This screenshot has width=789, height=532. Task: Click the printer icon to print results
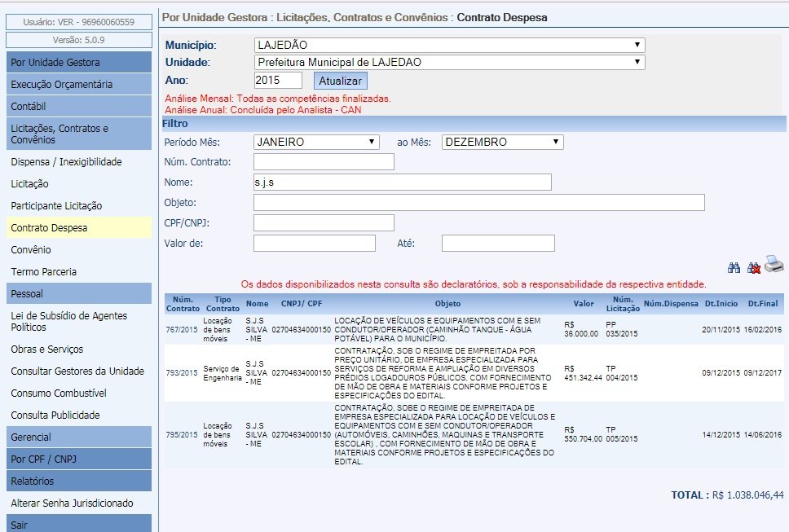[x=774, y=265]
